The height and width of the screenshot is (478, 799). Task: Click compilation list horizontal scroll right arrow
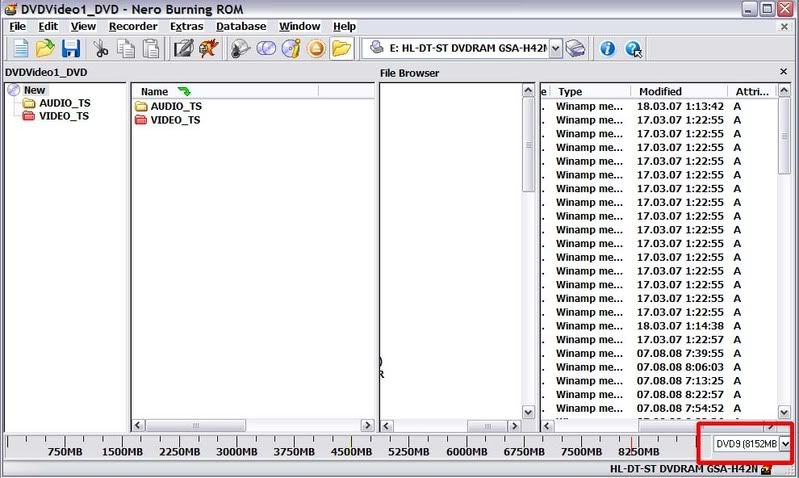point(367,425)
